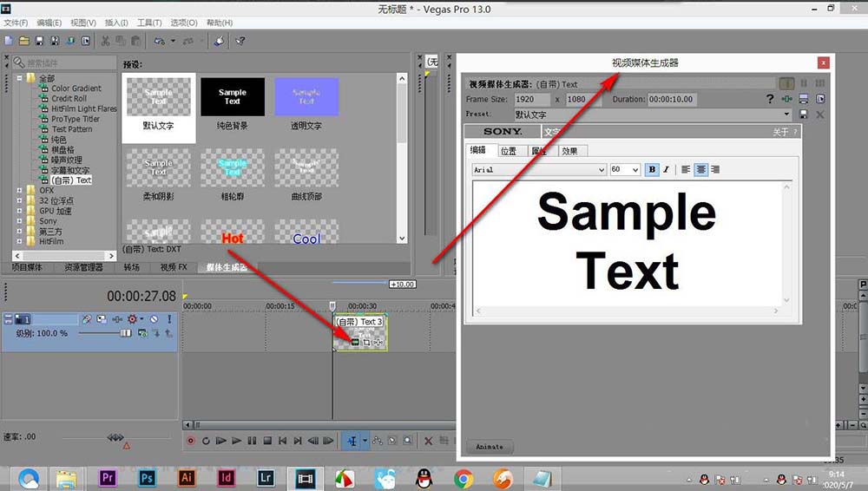The height and width of the screenshot is (491, 868).
Task: Go to end of timeline
Action: 298,442
